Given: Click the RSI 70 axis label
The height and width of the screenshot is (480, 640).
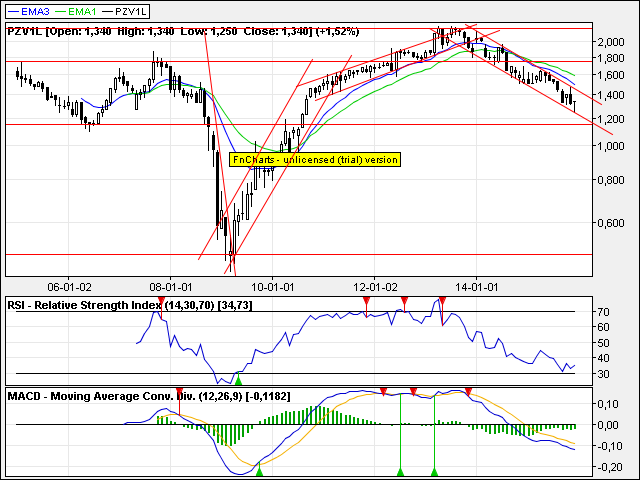Looking at the screenshot, I should [604, 312].
